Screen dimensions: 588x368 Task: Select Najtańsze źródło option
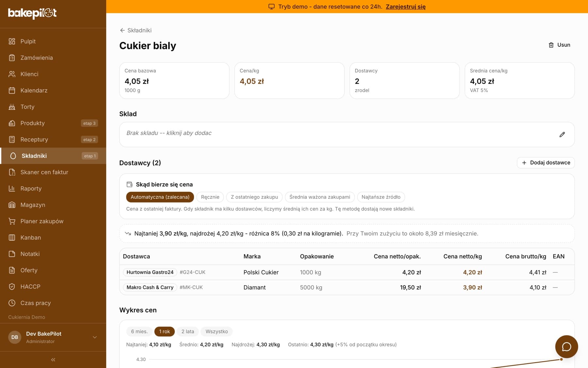pyautogui.click(x=381, y=197)
